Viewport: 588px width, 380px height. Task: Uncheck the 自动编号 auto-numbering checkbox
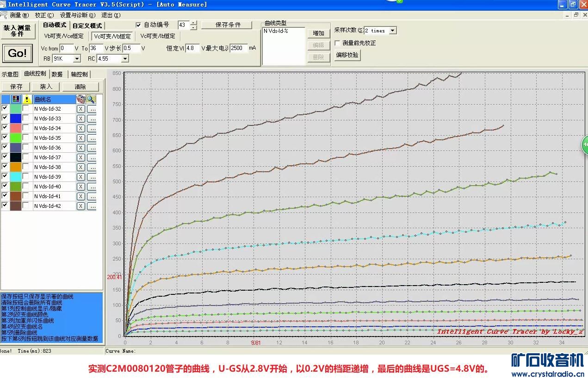click(x=139, y=25)
